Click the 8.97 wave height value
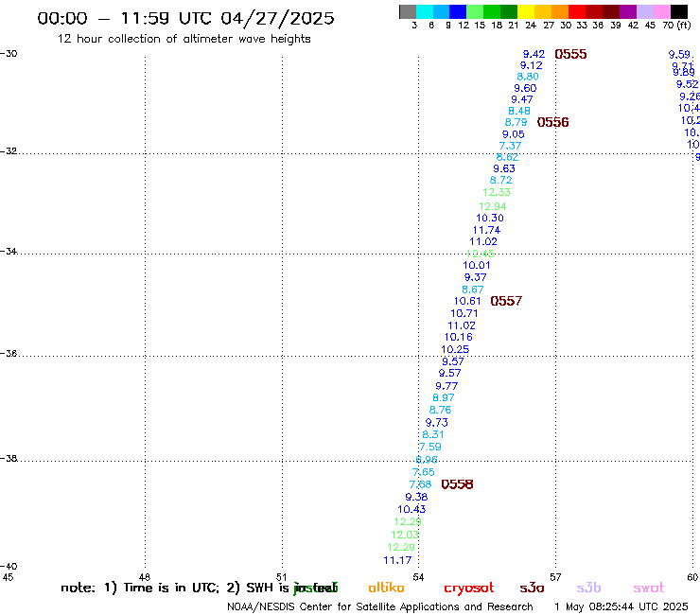Viewport: 700px width, 615px height. [444, 397]
